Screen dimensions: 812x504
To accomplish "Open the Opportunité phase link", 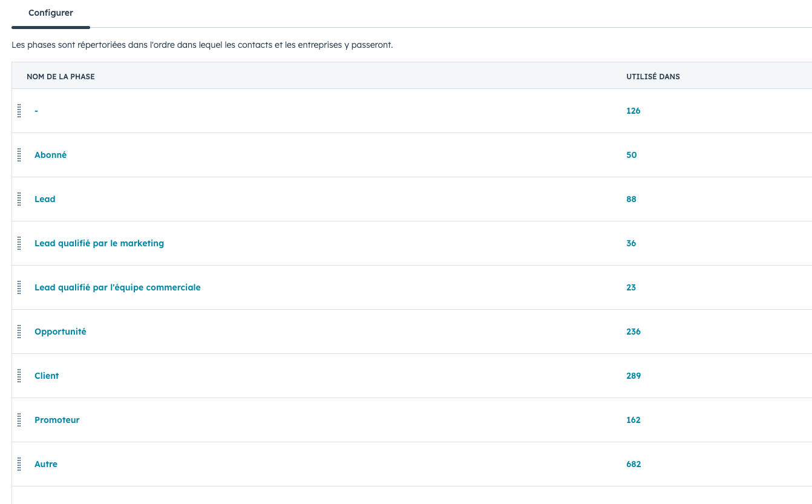I will (61, 332).
